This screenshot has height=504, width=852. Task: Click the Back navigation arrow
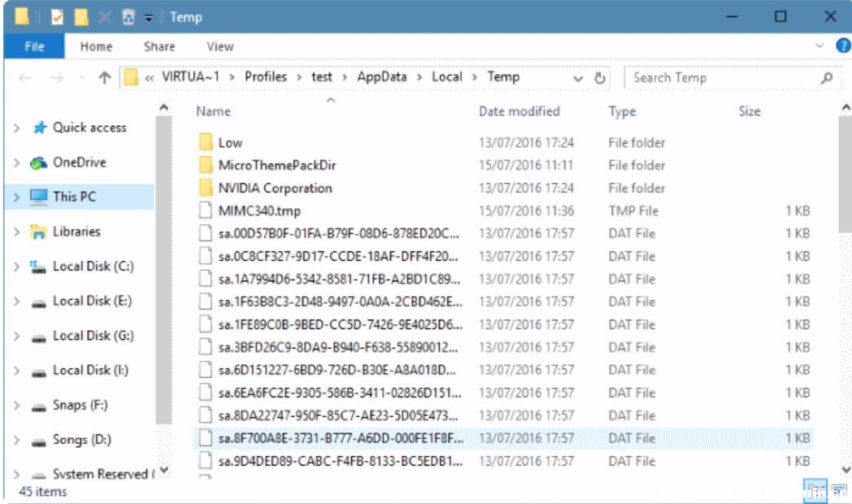point(25,78)
